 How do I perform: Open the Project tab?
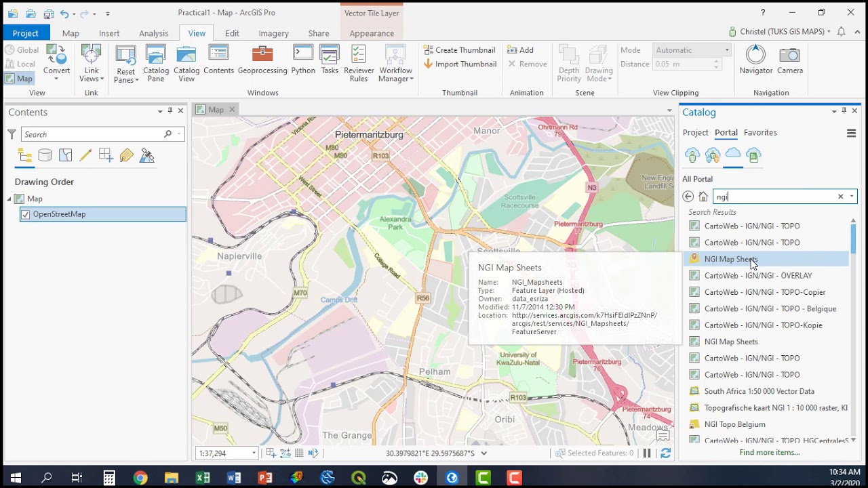26,33
